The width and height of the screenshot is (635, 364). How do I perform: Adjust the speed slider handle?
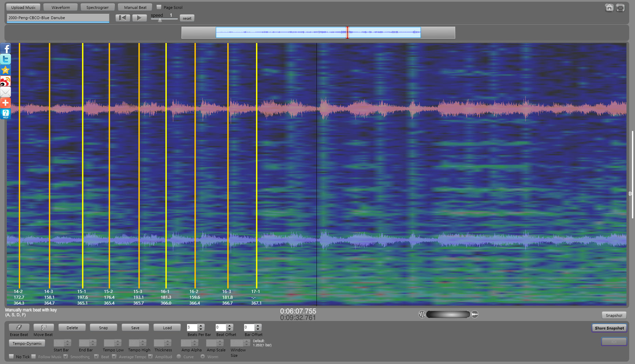click(160, 20)
